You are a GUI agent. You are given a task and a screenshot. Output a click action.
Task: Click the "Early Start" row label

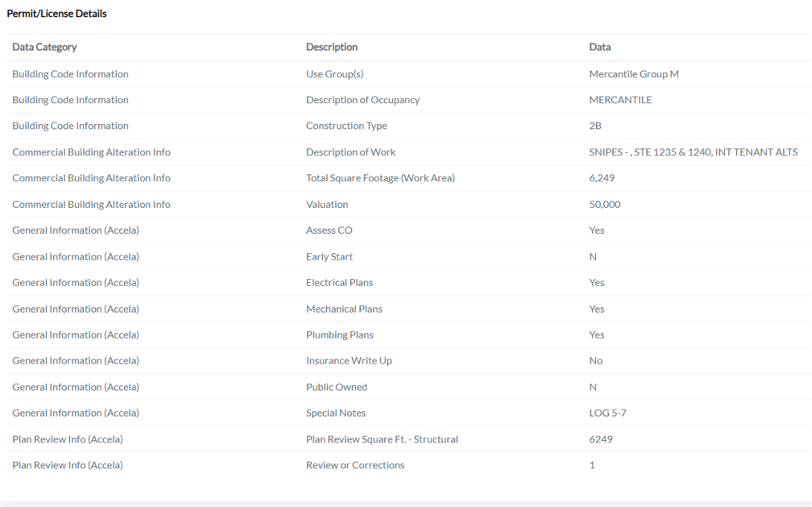[329, 257]
